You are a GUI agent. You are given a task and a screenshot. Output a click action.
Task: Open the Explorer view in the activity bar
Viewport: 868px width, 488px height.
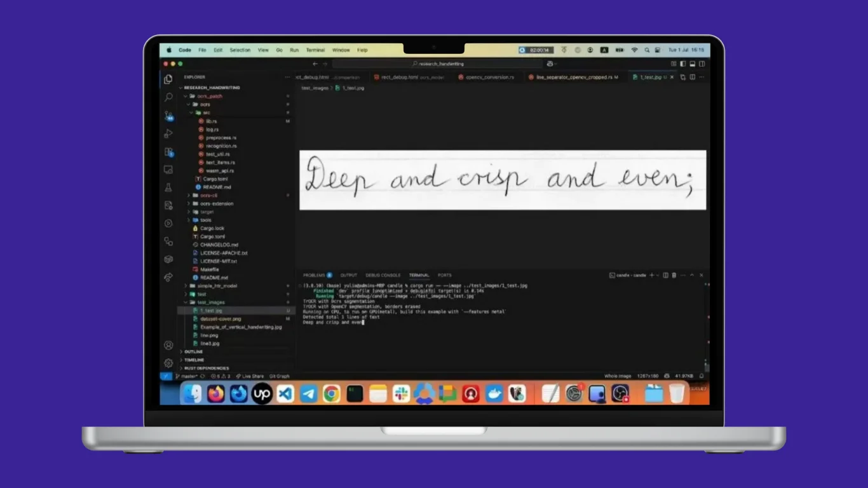click(x=168, y=78)
